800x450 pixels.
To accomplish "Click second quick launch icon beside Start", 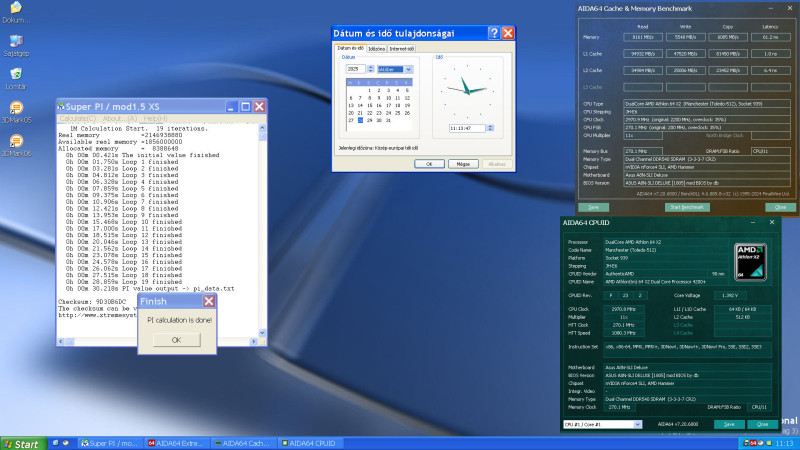I will 66,443.
